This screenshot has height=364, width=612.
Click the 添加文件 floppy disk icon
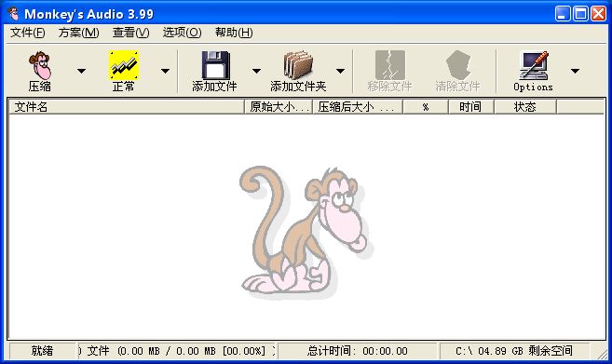tap(215, 65)
